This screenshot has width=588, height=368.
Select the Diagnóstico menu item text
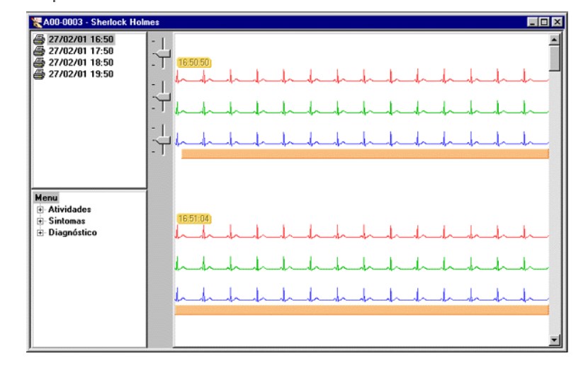pyautogui.click(x=72, y=232)
